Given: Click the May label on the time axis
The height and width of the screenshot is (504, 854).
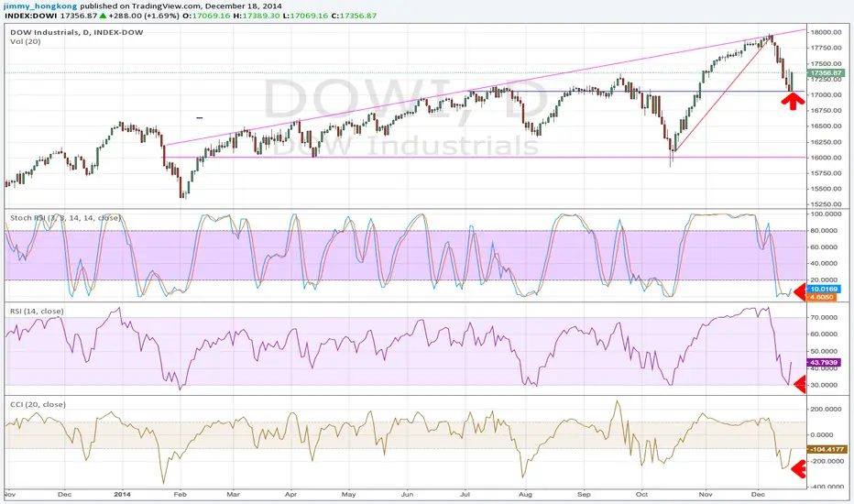Looking at the screenshot, I should click(348, 495).
